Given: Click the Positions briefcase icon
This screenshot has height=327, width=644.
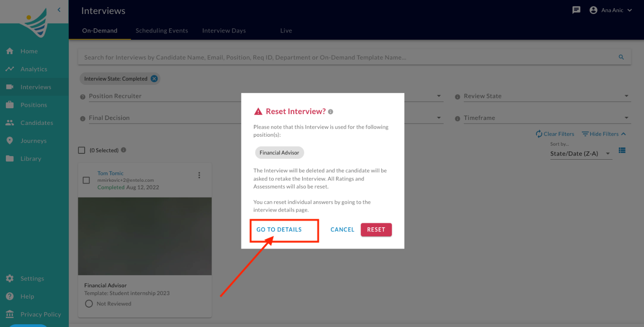Looking at the screenshot, I should [x=9, y=105].
